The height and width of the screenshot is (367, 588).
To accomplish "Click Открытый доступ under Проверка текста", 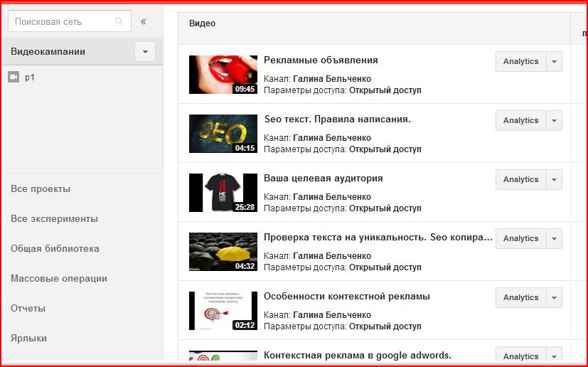I will [385, 267].
